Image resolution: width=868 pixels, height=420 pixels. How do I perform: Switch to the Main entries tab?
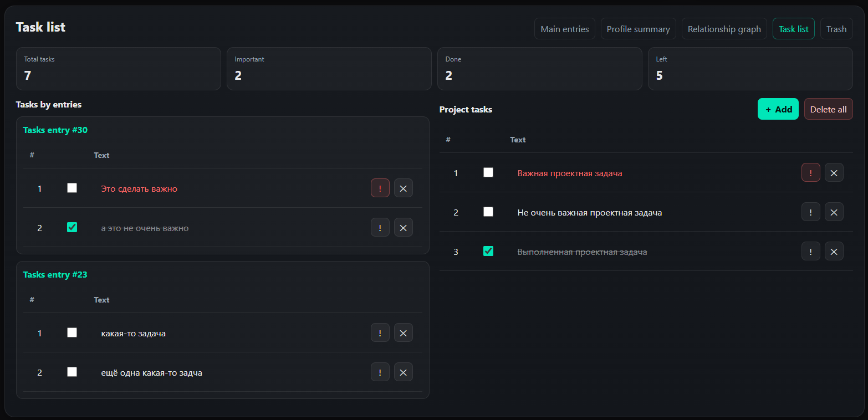coord(565,29)
